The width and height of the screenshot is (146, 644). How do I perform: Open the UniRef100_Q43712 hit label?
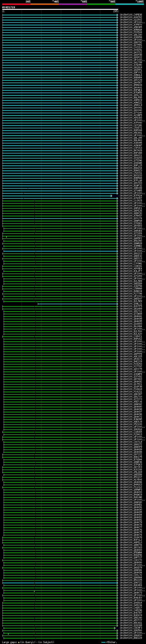(x=131, y=53)
